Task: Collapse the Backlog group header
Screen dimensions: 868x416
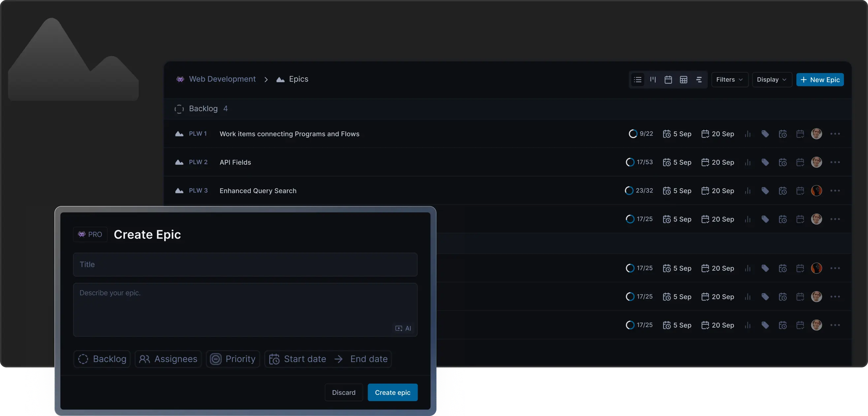Action: tap(203, 109)
